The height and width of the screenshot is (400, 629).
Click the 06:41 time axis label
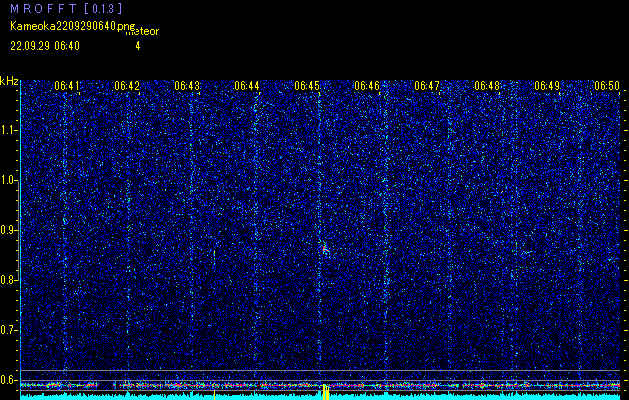[67, 85]
